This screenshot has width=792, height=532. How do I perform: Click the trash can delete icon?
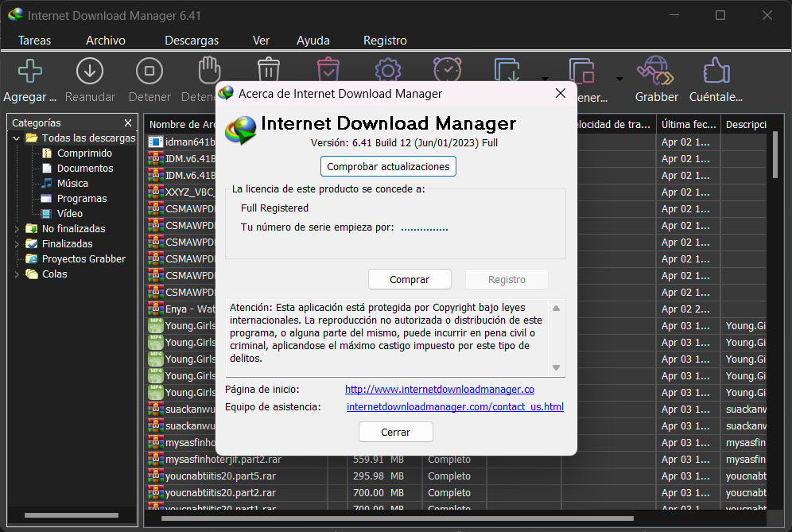(x=268, y=70)
